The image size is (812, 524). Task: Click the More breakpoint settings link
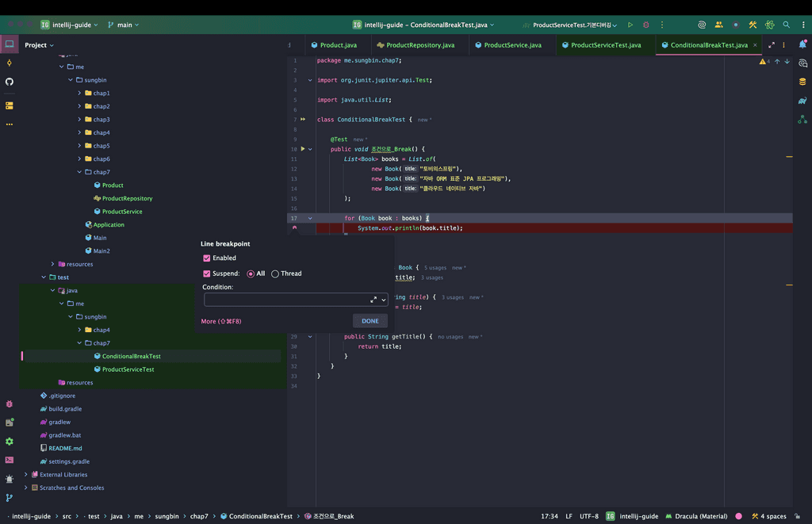[x=220, y=321]
